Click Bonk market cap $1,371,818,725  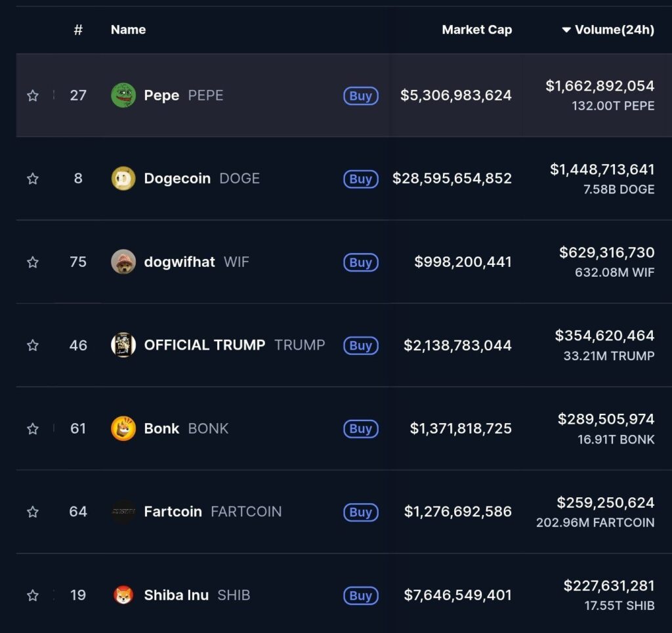[x=461, y=428]
